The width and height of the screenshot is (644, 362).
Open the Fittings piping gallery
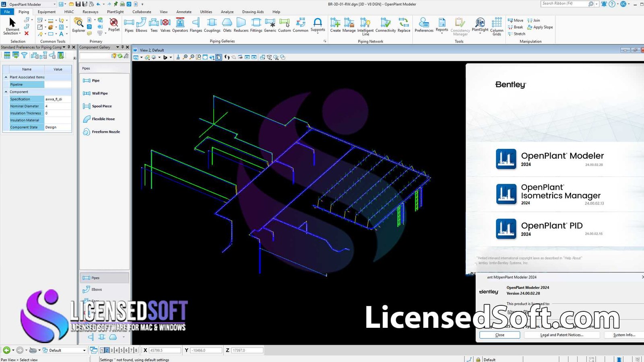(x=256, y=25)
